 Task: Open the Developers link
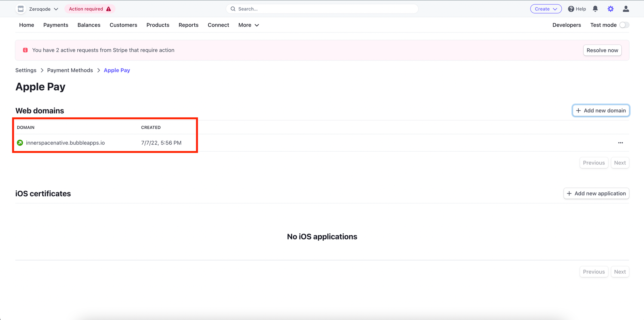point(567,25)
